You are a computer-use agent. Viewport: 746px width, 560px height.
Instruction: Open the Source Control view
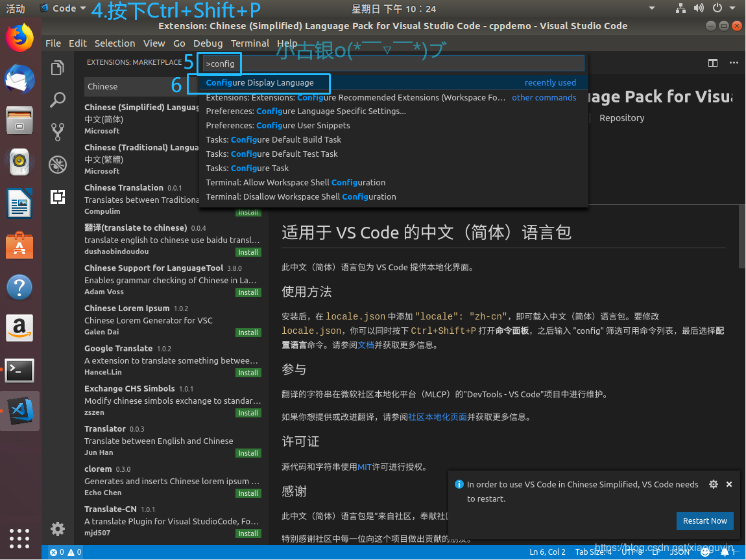point(58,132)
